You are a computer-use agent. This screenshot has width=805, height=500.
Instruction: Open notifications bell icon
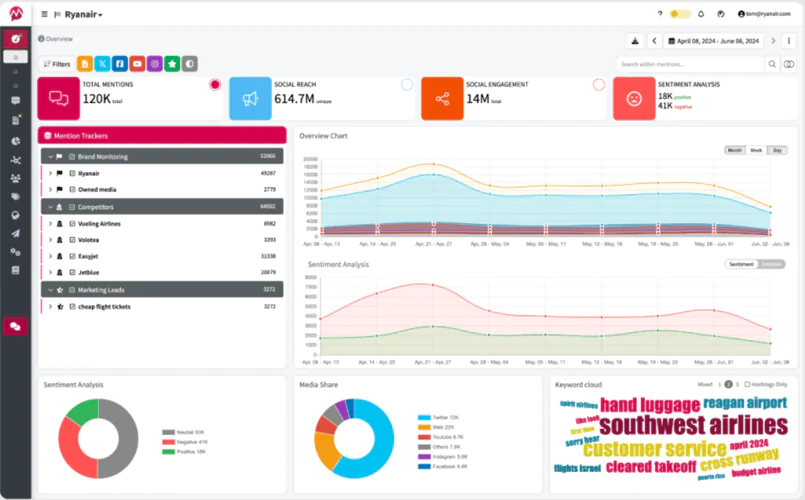tap(701, 14)
